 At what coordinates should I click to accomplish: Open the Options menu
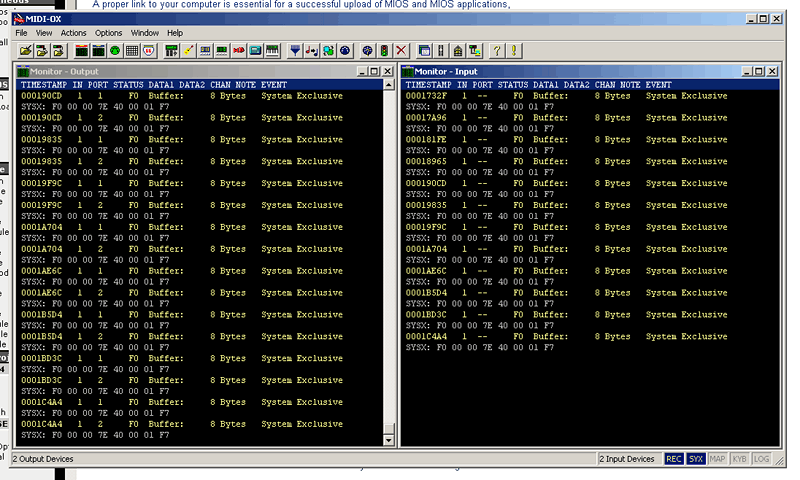pos(108,33)
